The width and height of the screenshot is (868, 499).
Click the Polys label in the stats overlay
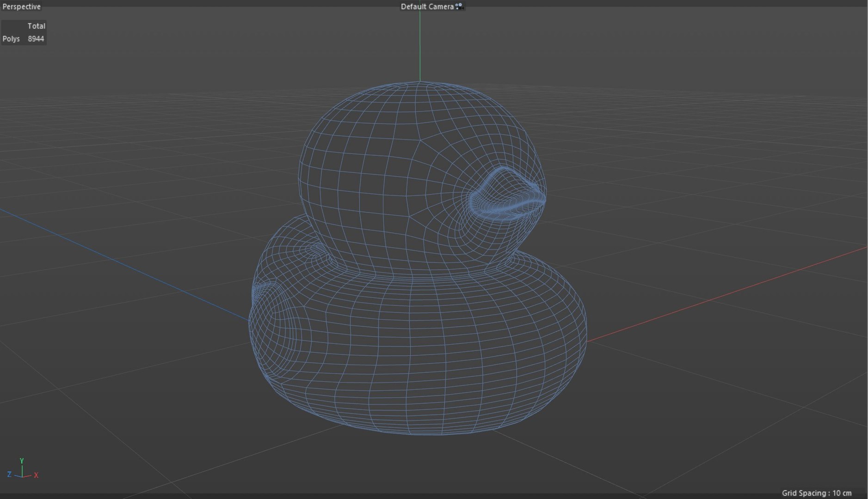point(11,39)
